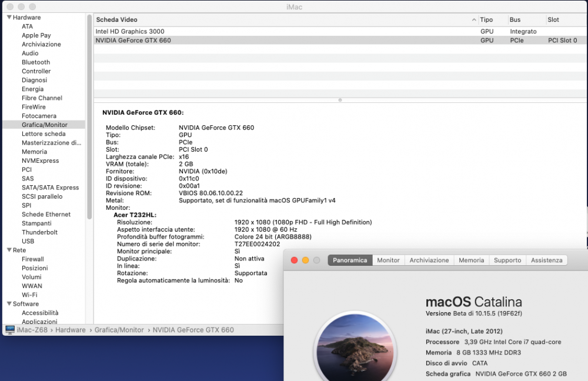Select Wi-Fi in the sidebar
The width and height of the screenshot is (588, 381).
coord(29,295)
